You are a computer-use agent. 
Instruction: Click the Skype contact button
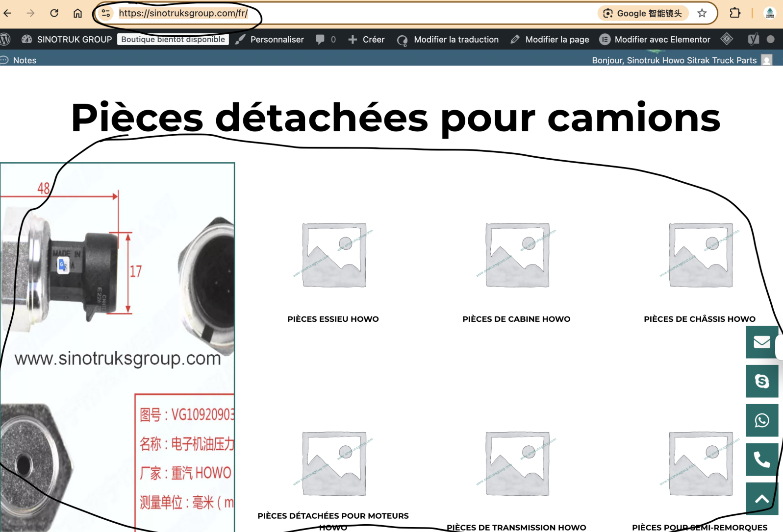[x=762, y=381]
